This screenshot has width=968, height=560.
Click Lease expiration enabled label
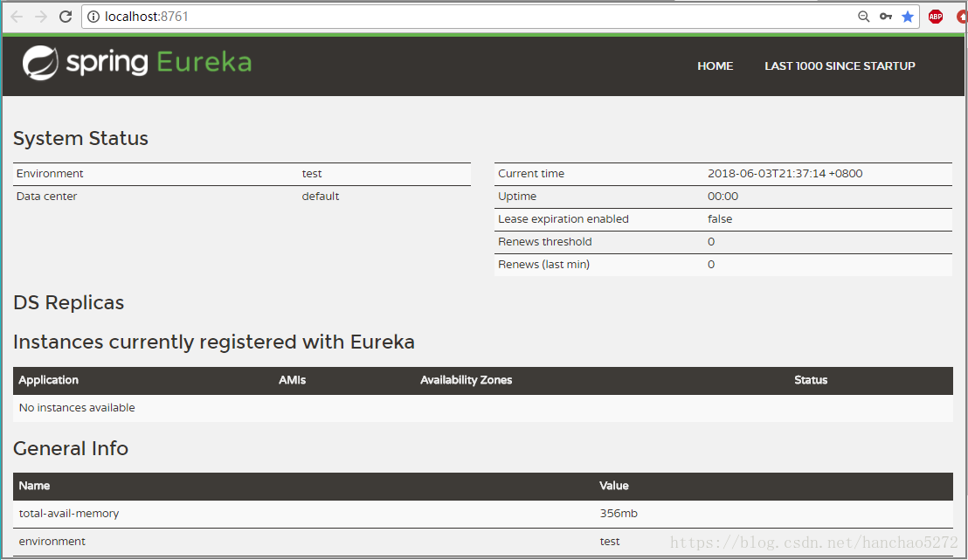pos(564,219)
